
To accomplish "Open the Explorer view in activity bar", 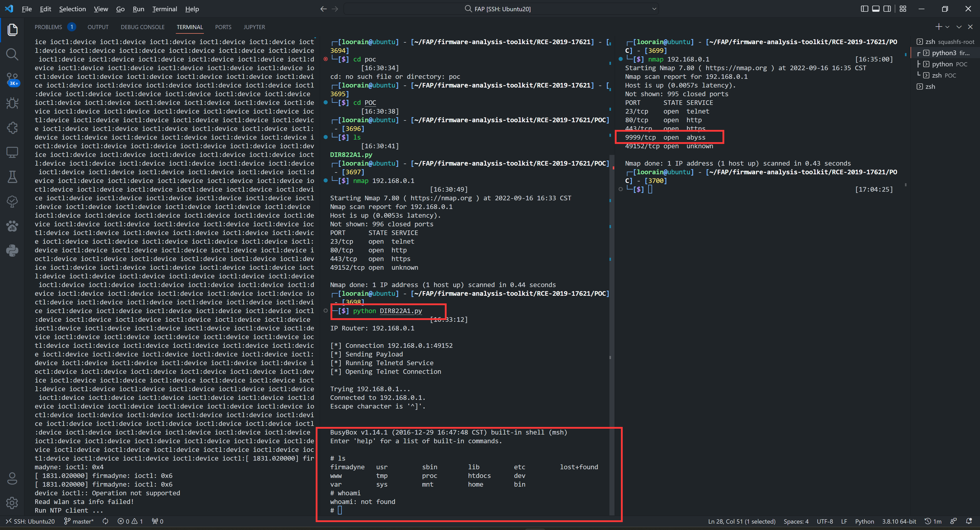I will (12, 30).
